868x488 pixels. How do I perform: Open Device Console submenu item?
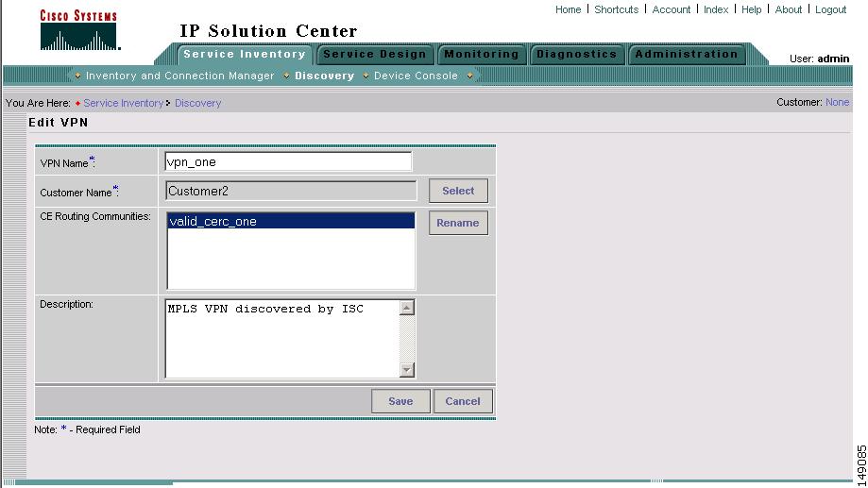[x=416, y=76]
